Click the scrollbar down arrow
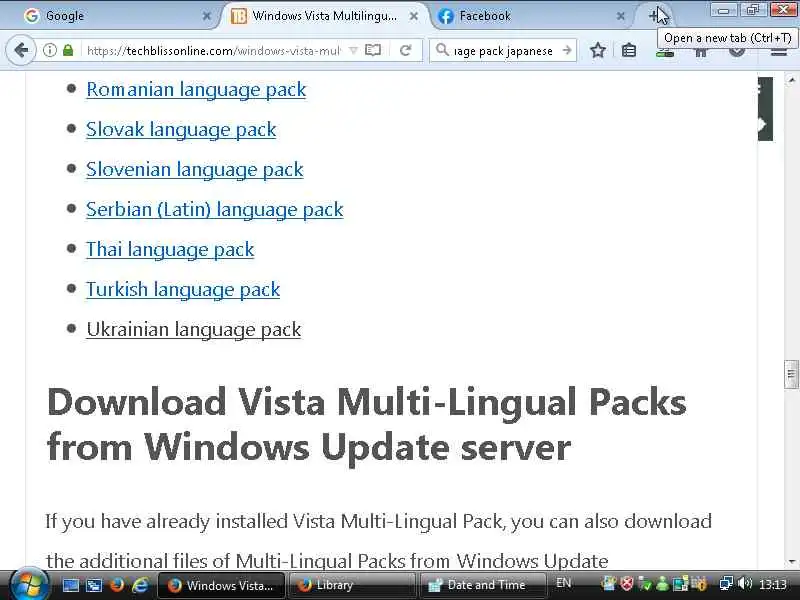The height and width of the screenshot is (600, 800). [791, 561]
